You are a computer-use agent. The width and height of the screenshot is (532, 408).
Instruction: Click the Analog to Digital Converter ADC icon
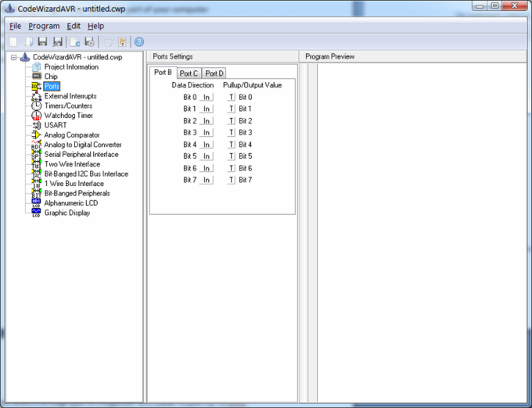[36, 145]
